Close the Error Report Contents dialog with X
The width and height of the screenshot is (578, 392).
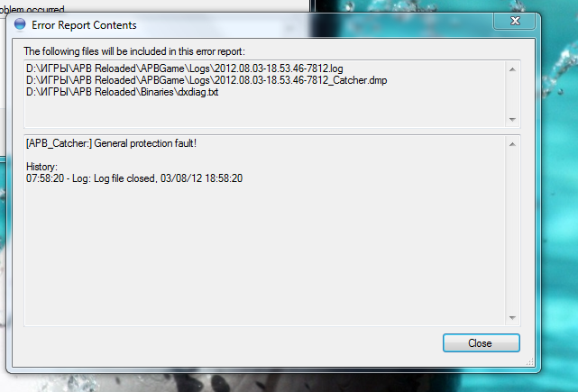pos(515,21)
